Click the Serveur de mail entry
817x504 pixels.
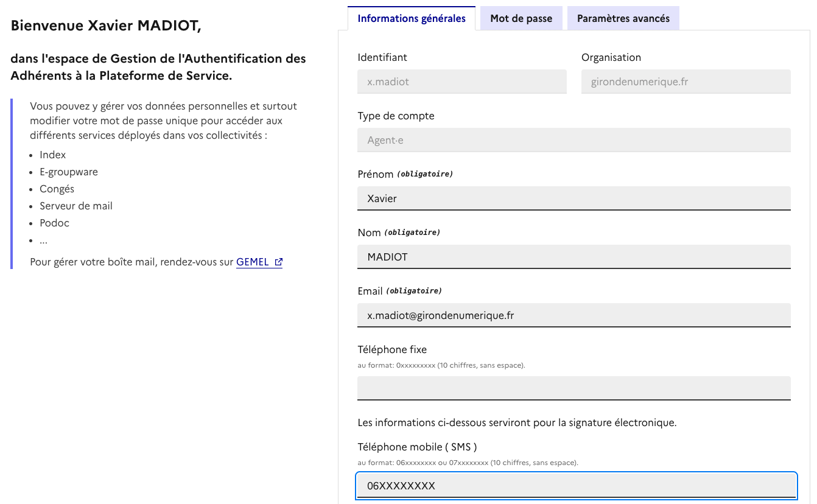(76, 206)
